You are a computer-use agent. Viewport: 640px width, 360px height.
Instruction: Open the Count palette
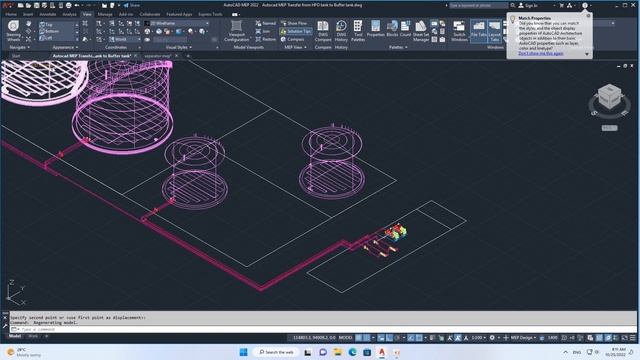(x=405, y=29)
